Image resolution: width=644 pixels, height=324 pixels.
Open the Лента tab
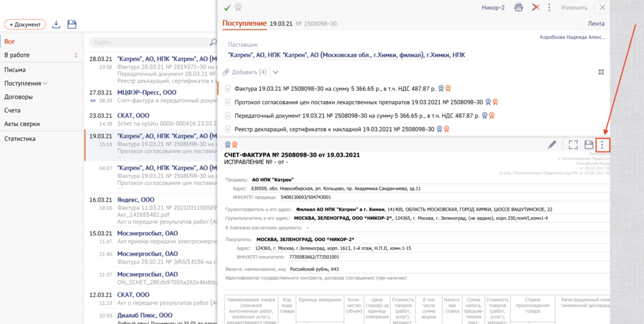595,24
